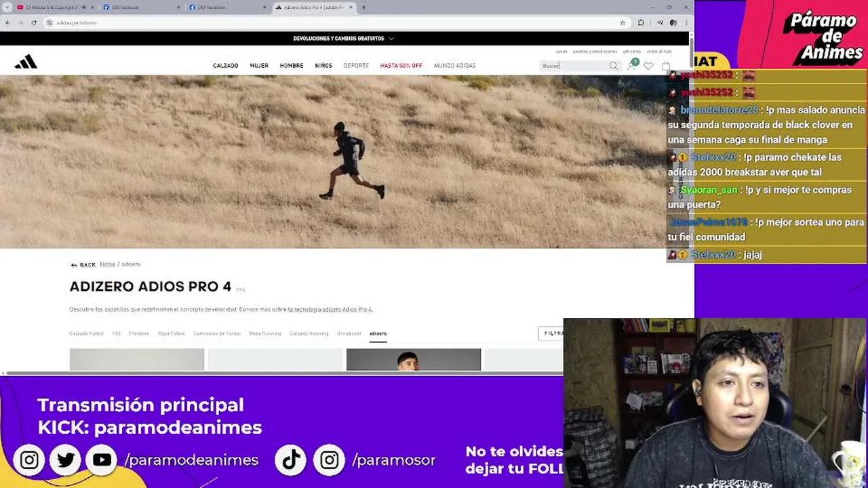Open the MUJER menu
The width and height of the screenshot is (868, 488).
(259, 66)
